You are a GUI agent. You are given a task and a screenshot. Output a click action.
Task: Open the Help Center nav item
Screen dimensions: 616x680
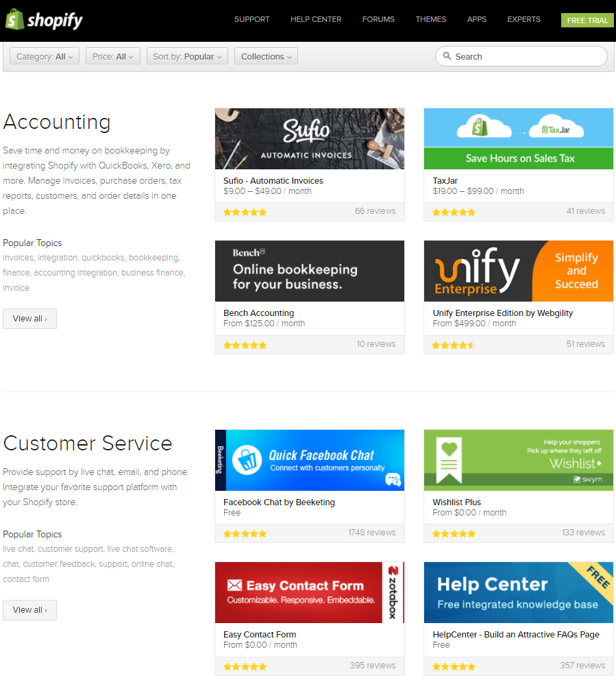click(316, 19)
